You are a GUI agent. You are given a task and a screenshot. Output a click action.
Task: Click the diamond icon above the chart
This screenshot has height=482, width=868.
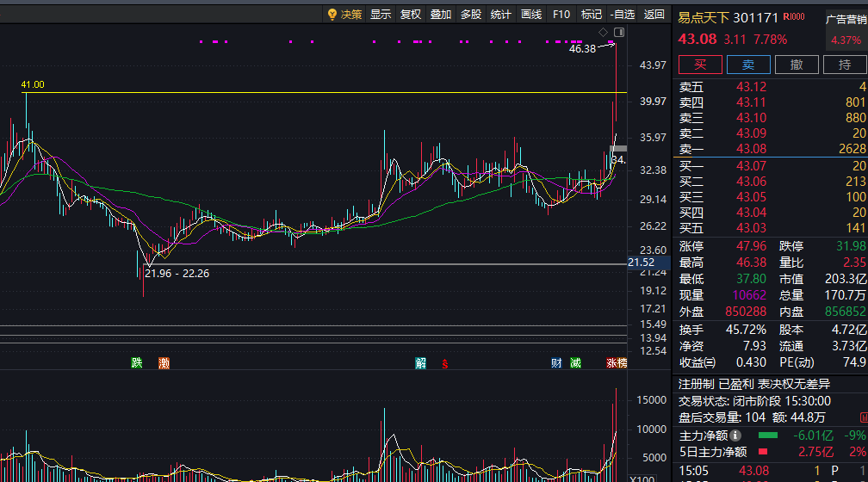(604, 32)
